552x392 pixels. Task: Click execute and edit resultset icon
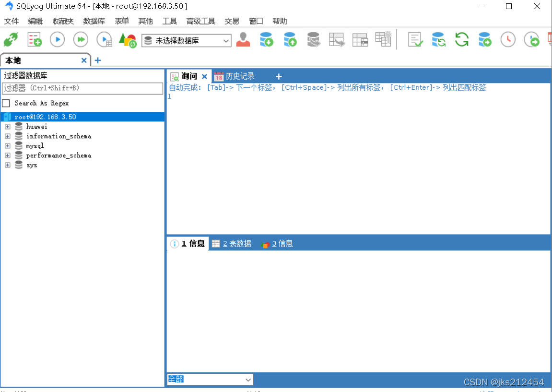click(x=104, y=39)
